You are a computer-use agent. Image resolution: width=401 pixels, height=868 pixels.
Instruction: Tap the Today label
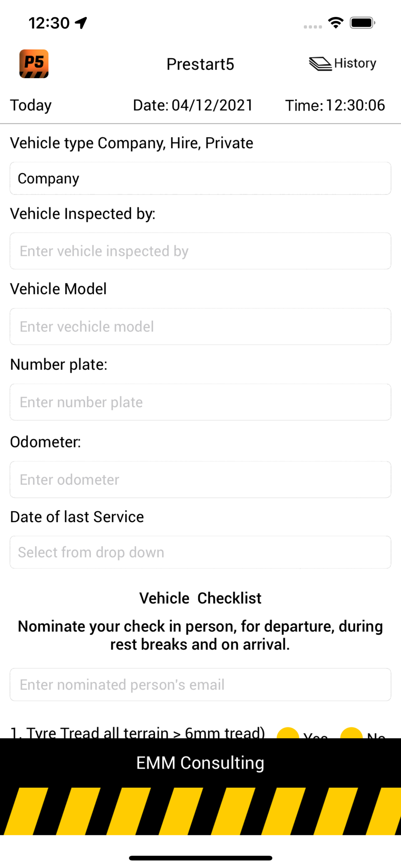tap(31, 105)
